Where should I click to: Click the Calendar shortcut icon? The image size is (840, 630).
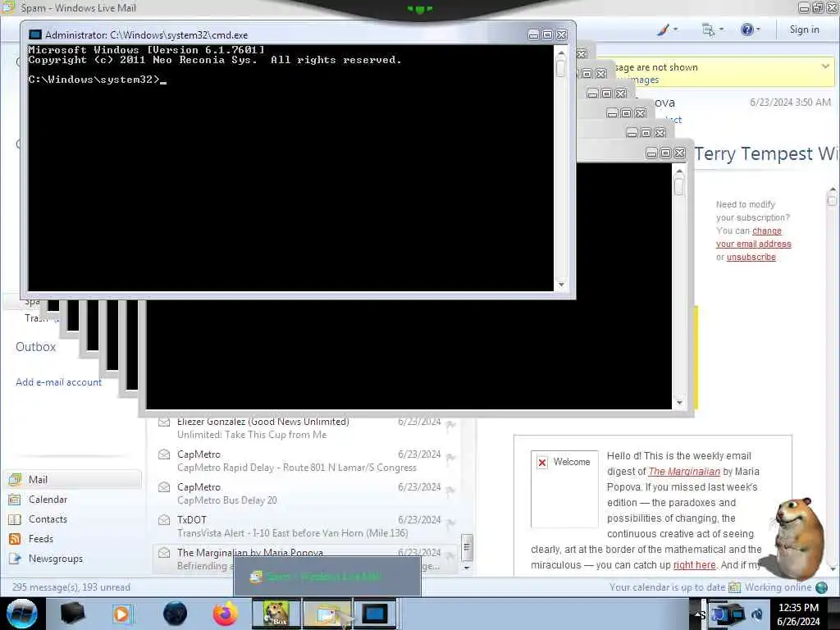point(15,500)
